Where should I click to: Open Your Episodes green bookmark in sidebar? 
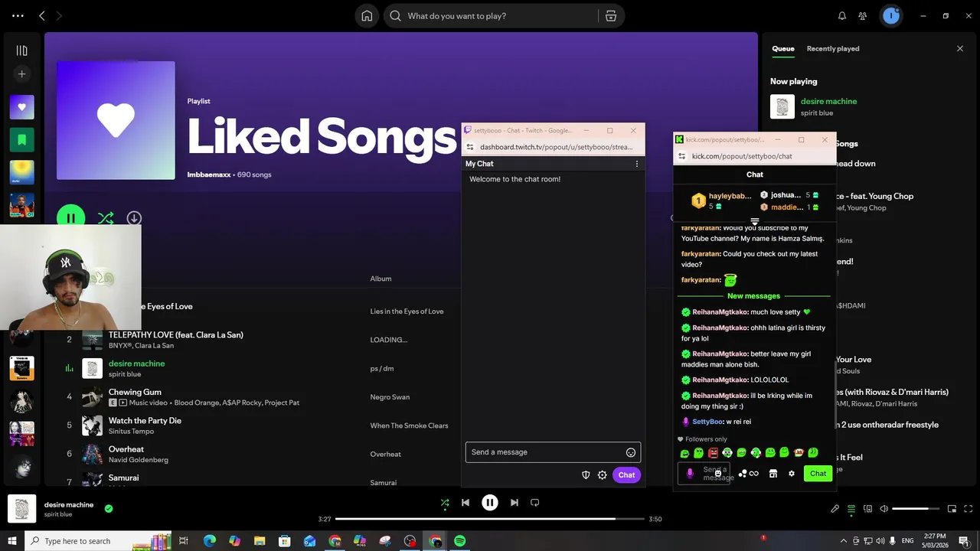point(21,140)
